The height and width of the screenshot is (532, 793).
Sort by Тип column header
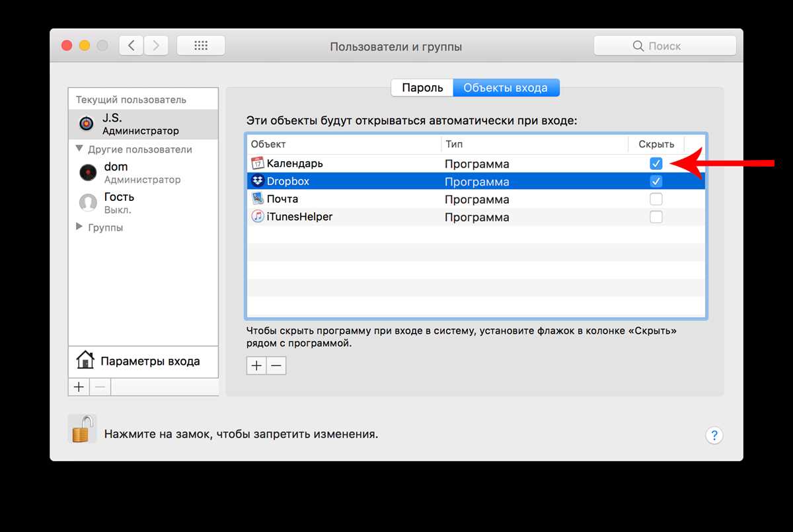pos(535,144)
